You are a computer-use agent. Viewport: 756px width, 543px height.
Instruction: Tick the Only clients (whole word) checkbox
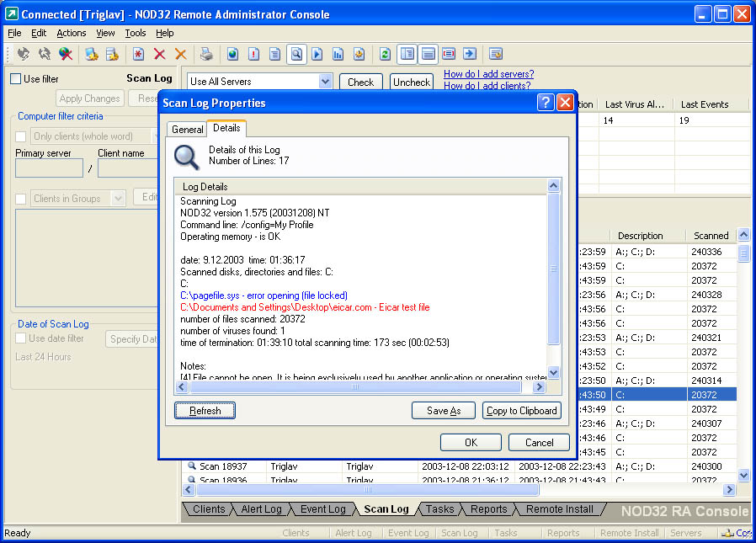click(x=21, y=136)
